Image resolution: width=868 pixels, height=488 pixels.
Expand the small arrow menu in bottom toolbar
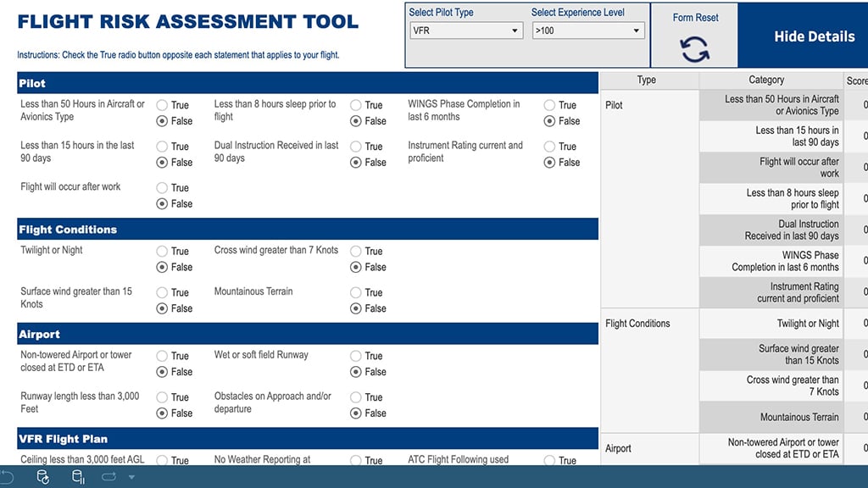[x=131, y=477]
